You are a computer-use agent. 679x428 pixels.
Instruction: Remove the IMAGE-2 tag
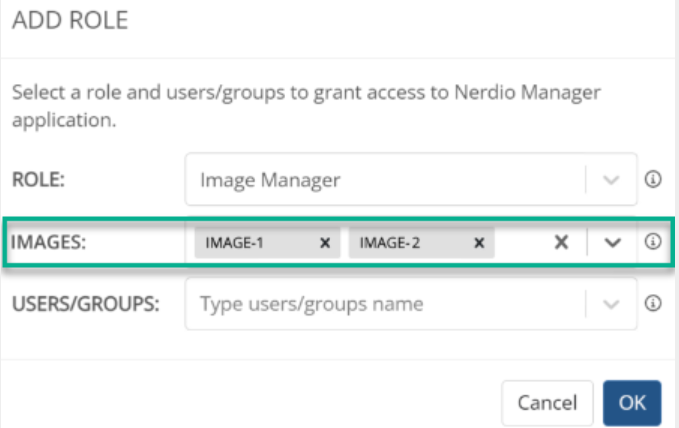(478, 242)
